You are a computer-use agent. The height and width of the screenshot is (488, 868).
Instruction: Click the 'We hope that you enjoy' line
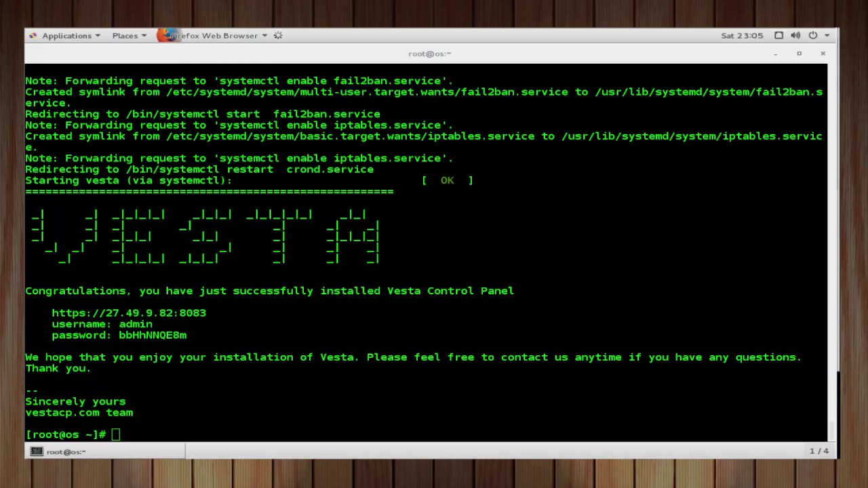coord(414,357)
